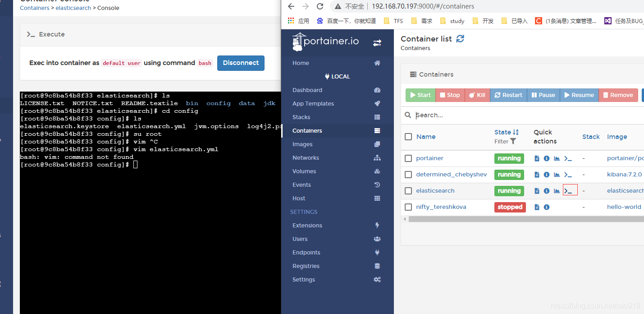
Task: Open the State Filter dropdown
Action: (x=505, y=141)
